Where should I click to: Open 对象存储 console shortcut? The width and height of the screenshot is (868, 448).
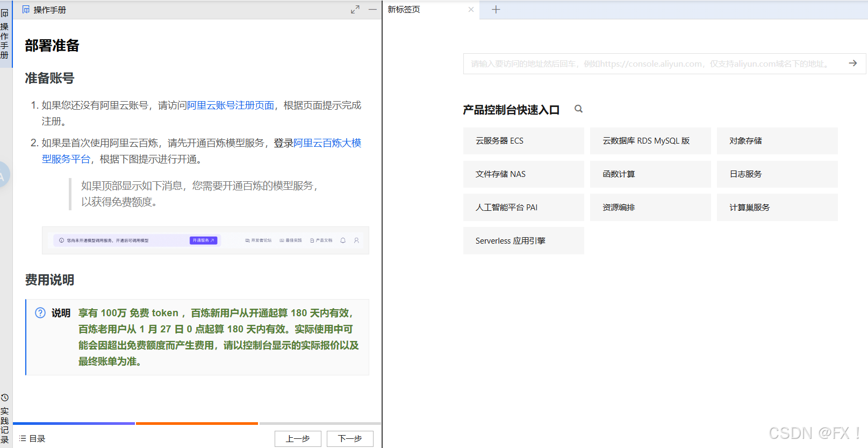(x=777, y=141)
